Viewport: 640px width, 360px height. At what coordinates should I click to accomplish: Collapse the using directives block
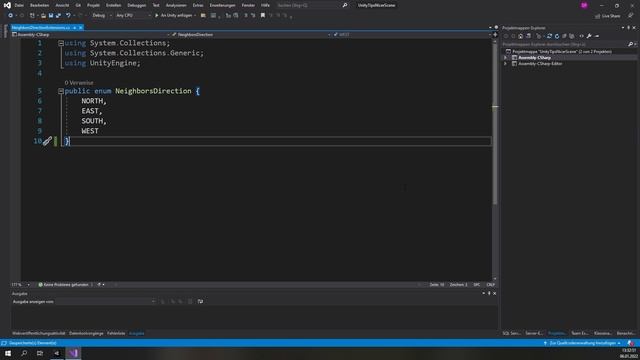(x=61, y=43)
